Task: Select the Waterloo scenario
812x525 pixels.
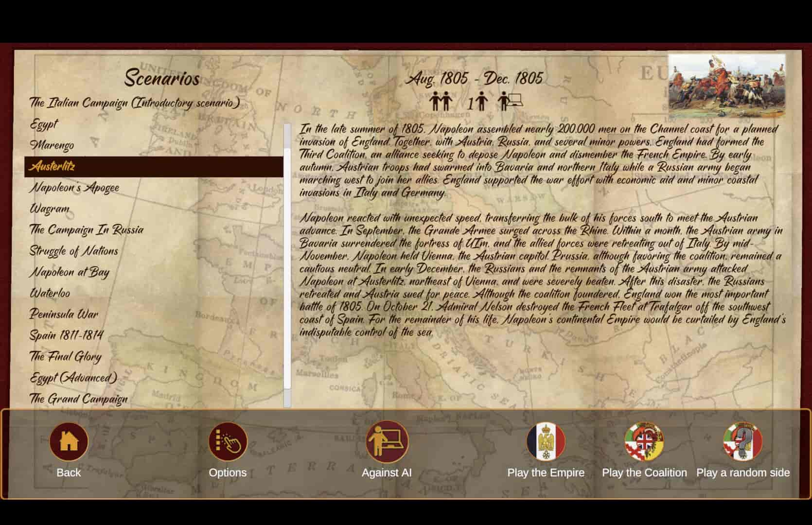Action: click(x=50, y=293)
